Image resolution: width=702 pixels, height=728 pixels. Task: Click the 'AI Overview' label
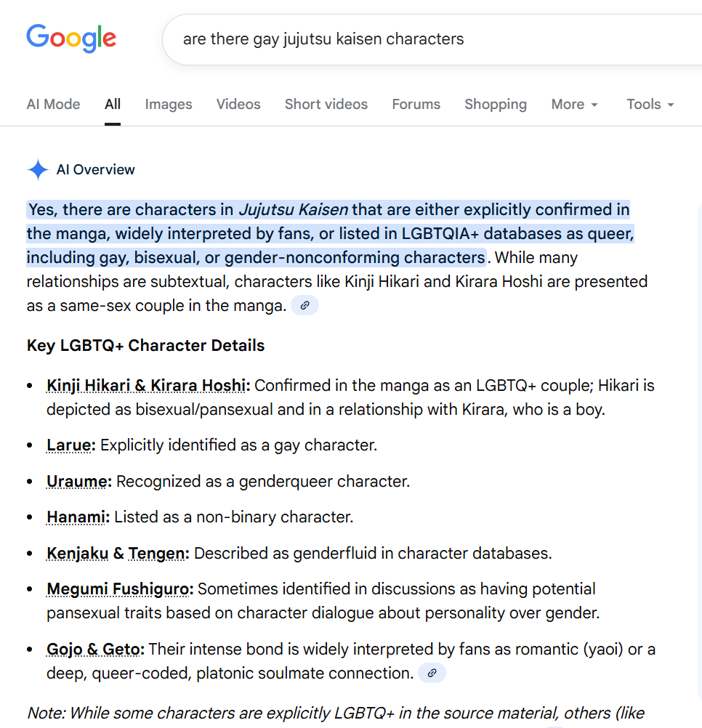(96, 169)
